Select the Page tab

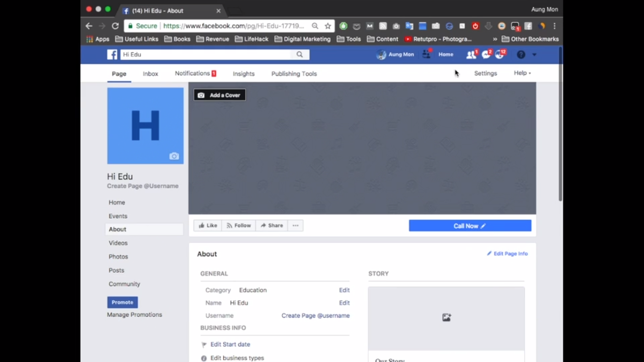coord(119,74)
